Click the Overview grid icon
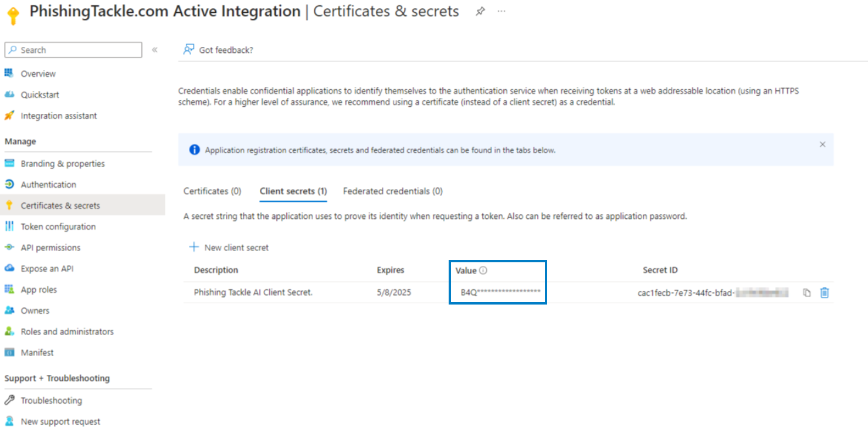Screen dimensions: 868x443 pyautogui.click(x=9, y=73)
